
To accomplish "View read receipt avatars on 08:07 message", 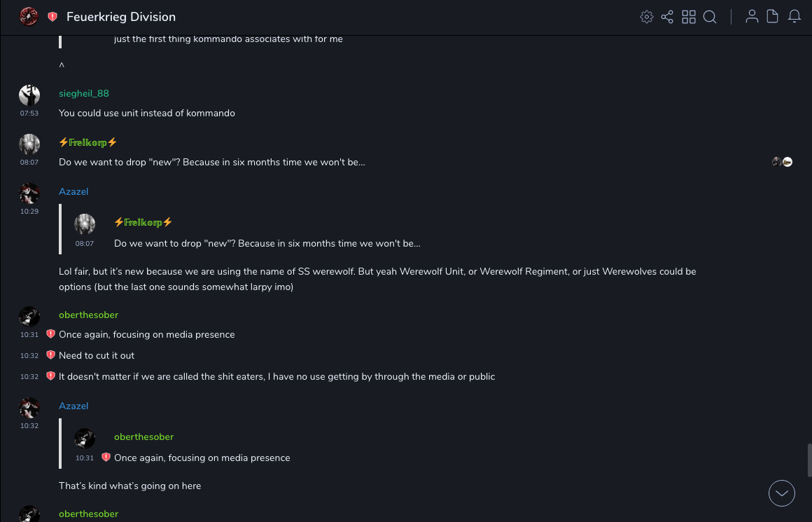I will click(x=782, y=162).
